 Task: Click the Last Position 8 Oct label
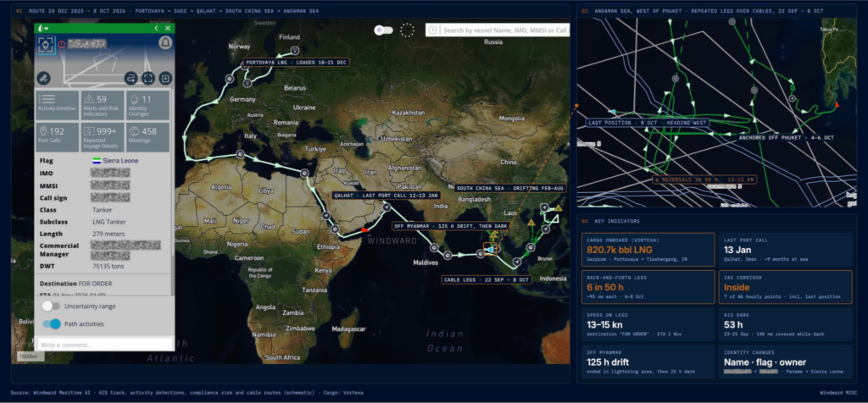[x=648, y=123]
